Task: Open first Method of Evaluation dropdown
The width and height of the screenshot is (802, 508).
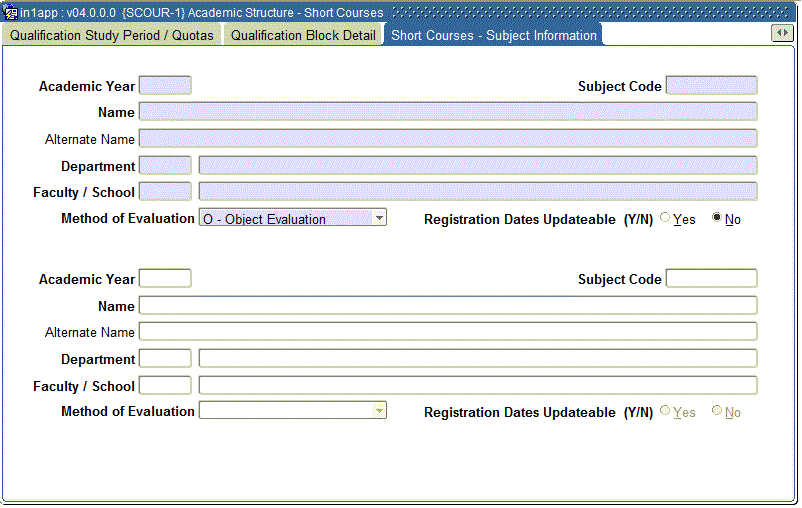Action: pyautogui.click(x=379, y=218)
